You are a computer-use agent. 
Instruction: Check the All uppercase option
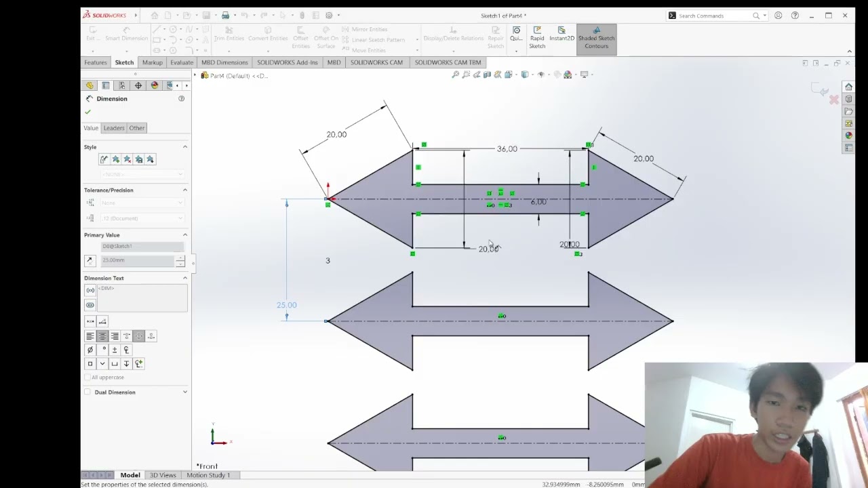(x=87, y=377)
